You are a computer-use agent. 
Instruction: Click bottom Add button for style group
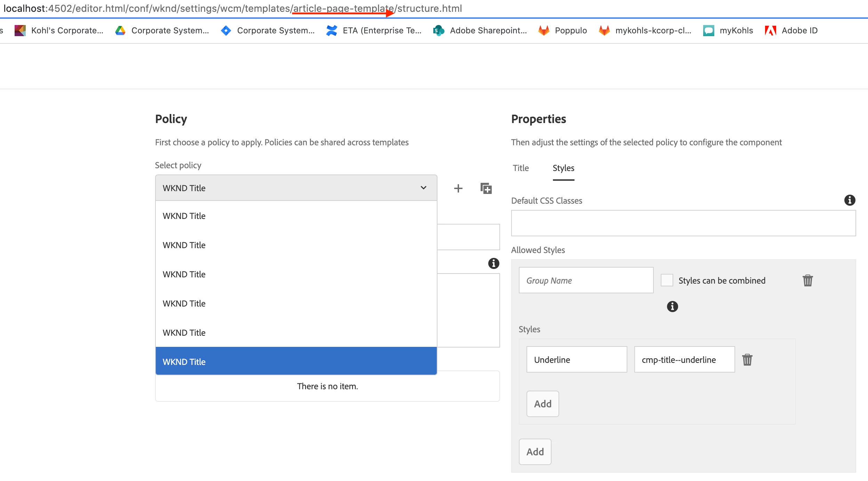click(x=535, y=452)
